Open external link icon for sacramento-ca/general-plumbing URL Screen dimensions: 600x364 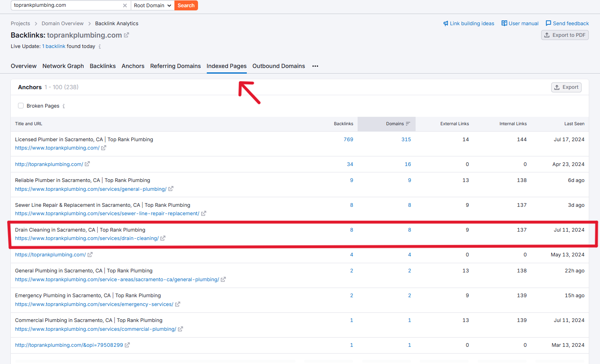pyautogui.click(x=223, y=280)
